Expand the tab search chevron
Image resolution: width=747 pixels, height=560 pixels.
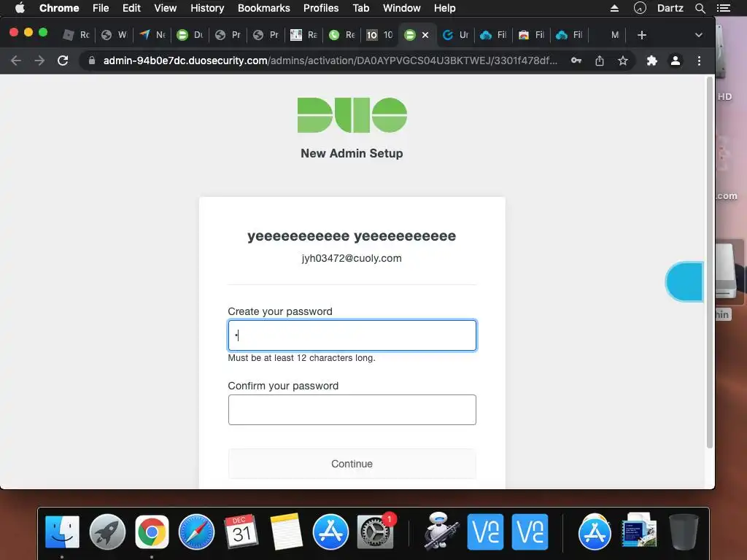(698, 35)
